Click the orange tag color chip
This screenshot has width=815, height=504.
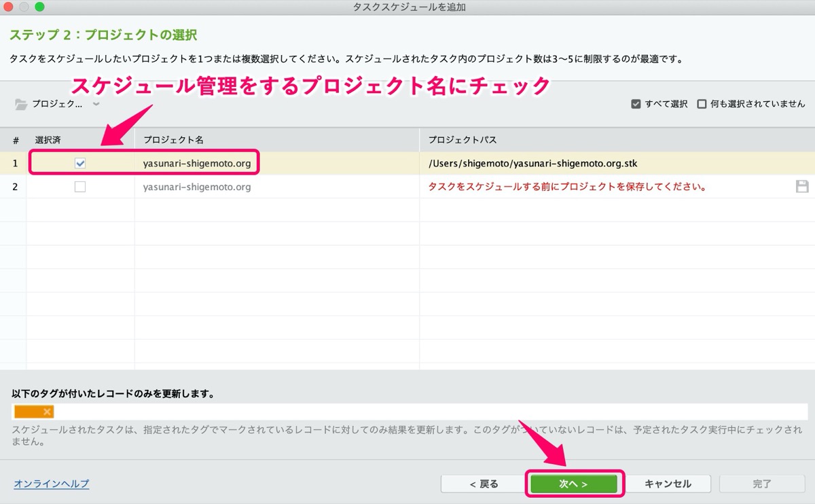(x=34, y=412)
